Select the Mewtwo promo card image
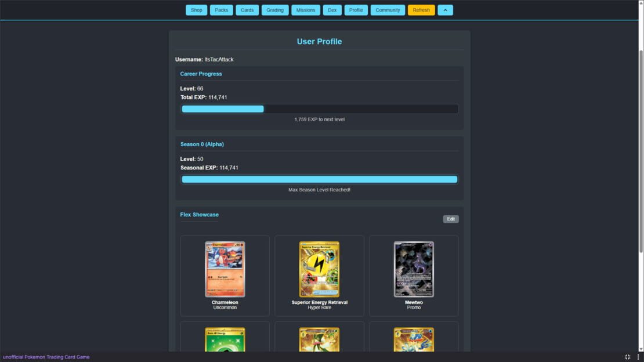Screen dimensions: 644x362 point(414,269)
